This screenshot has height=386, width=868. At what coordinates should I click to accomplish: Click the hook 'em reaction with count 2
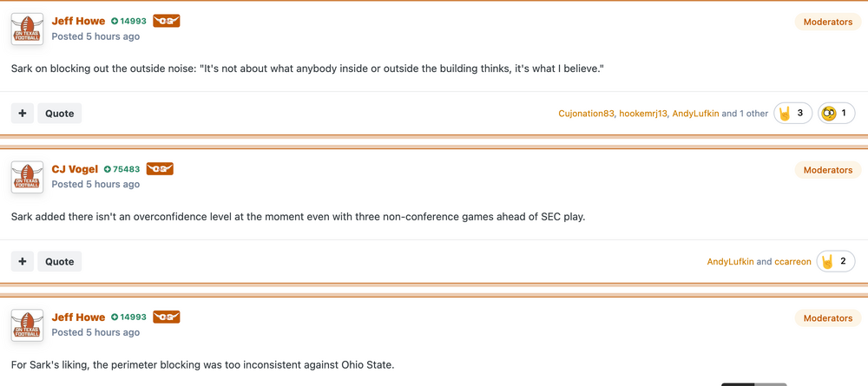coord(835,261)
